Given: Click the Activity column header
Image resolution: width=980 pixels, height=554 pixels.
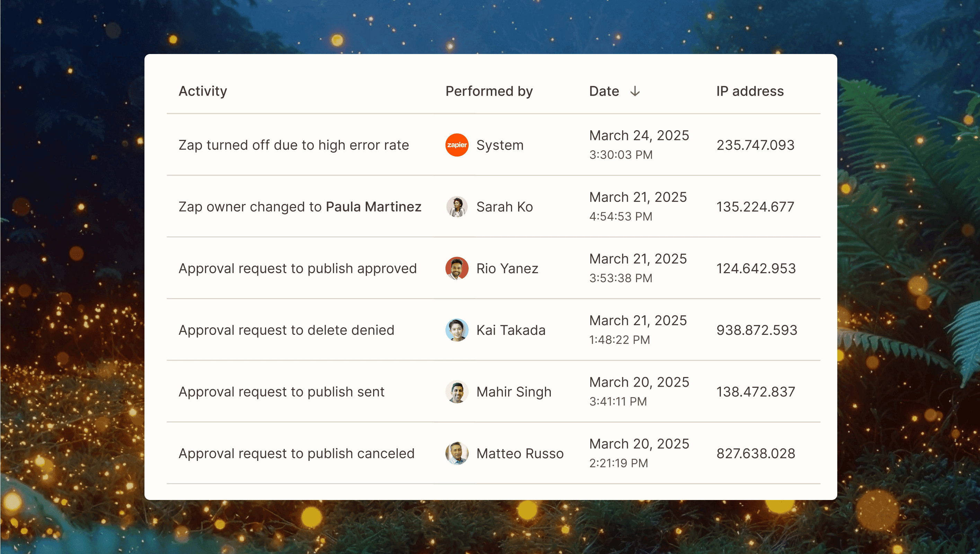Looking at the screenshot, I should pos(203,91).
